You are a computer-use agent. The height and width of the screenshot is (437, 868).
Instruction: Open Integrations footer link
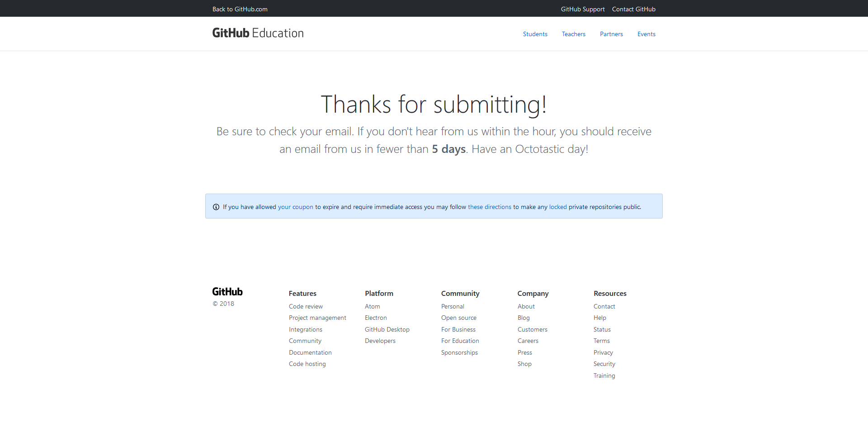(x=306, y=329)
